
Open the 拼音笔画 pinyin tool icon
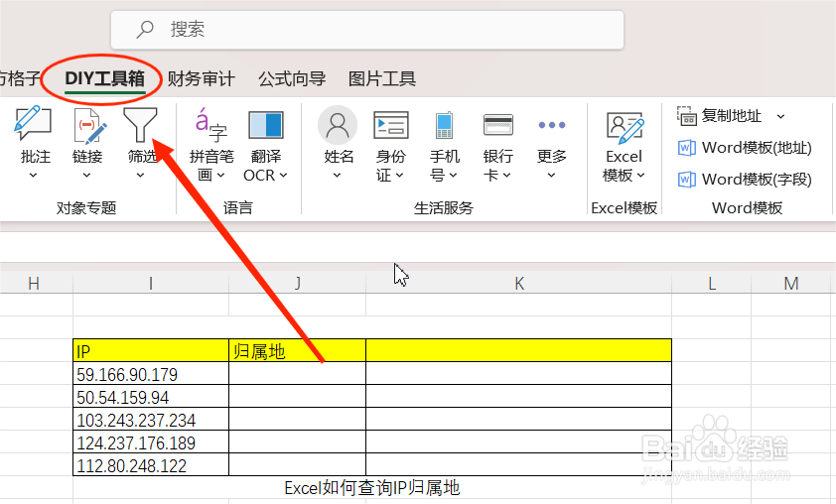(x=211, y=124)
